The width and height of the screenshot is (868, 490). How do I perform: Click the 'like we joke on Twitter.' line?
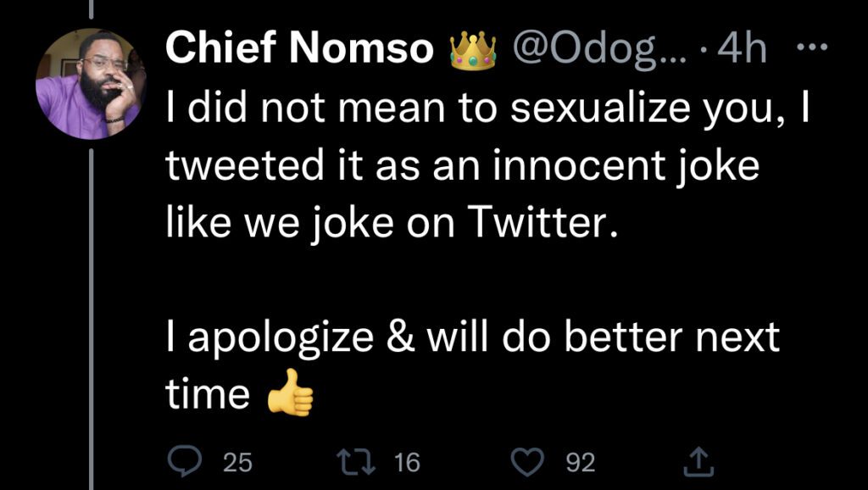387,226
